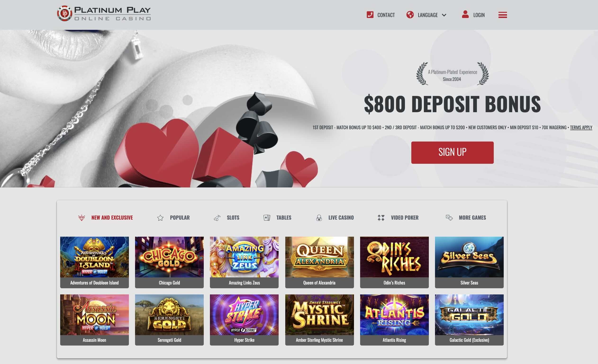
Task: Click the dealer Live Casino icon
Action: coord(319,218)
